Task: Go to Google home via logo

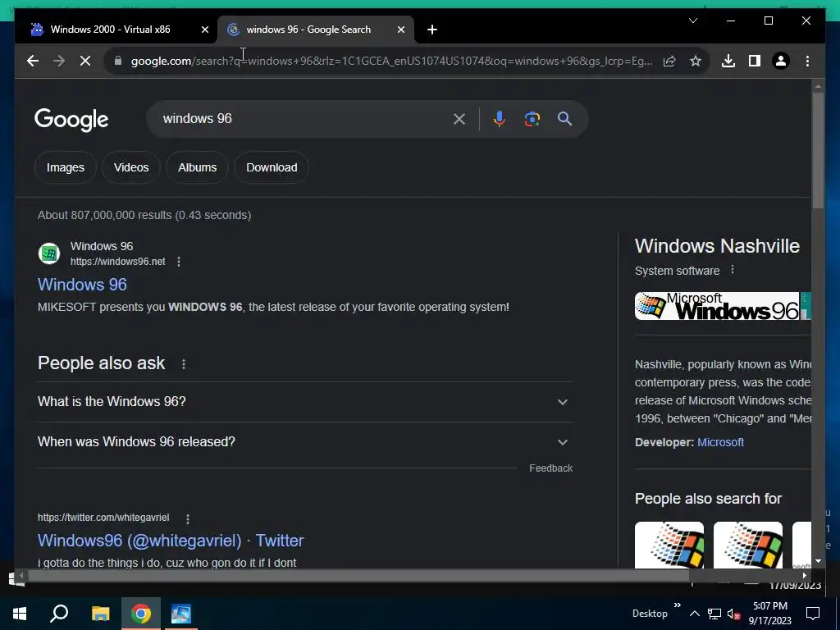Action: coord(71,120)
